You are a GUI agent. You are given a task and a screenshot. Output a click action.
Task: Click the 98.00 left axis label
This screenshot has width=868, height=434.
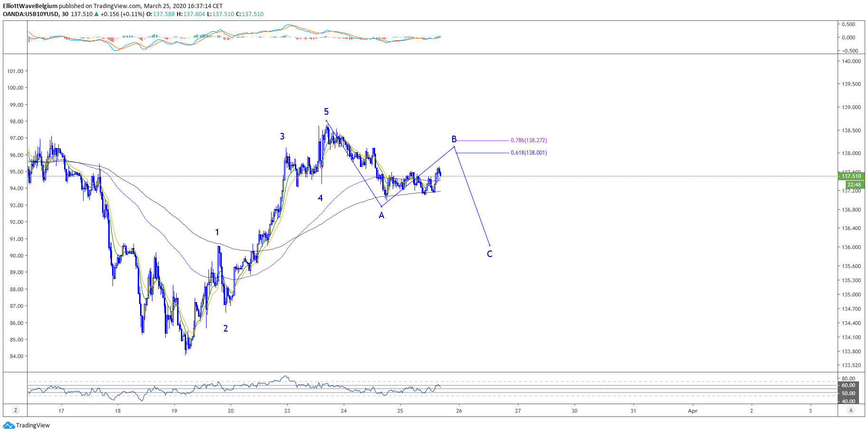[17, 121]
